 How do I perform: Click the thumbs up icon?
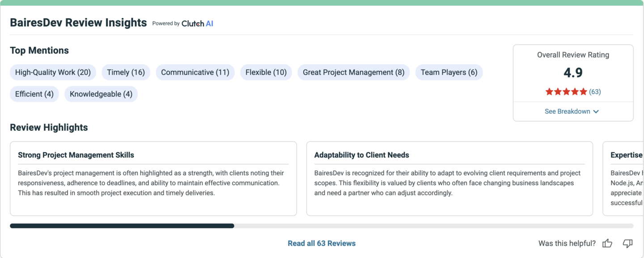tap(607, 243)
